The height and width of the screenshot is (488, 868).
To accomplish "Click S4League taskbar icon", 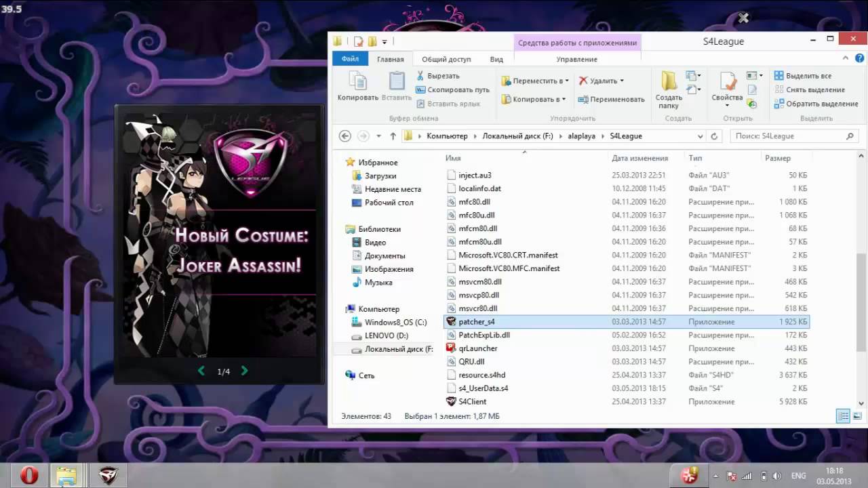I will [x=108, y=475].
